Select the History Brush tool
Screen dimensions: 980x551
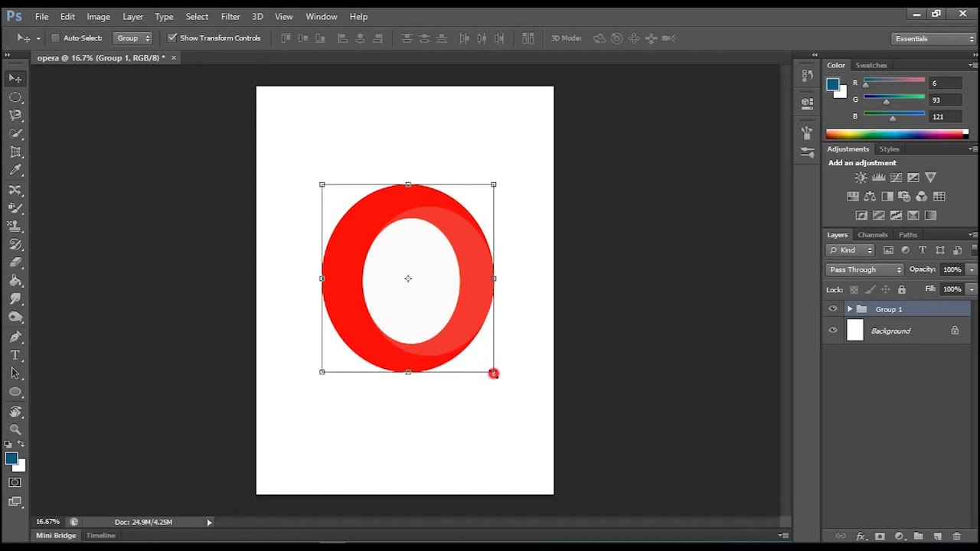point(15,244)
